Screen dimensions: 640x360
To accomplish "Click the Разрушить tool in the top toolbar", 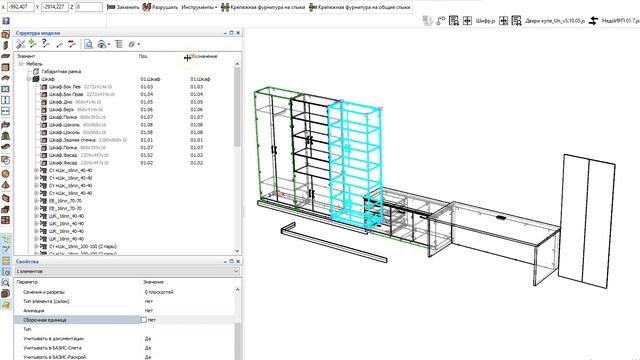I will point(160,7).
